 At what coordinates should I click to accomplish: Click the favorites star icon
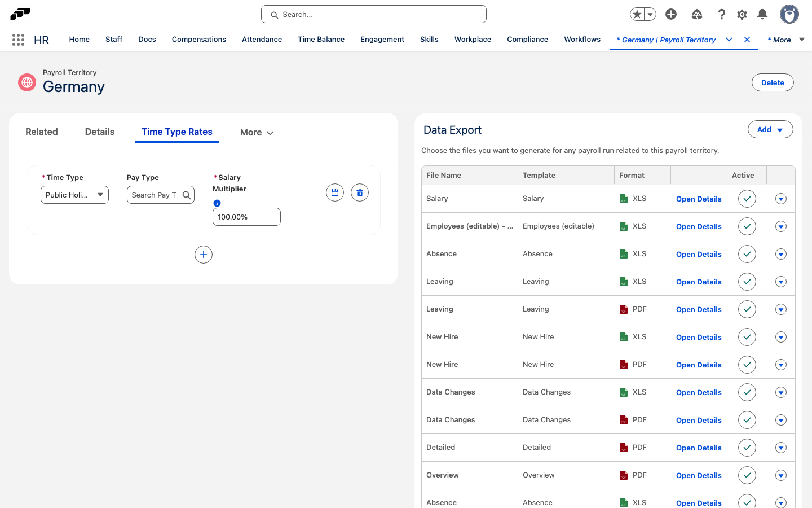click(x=637, y=14)
